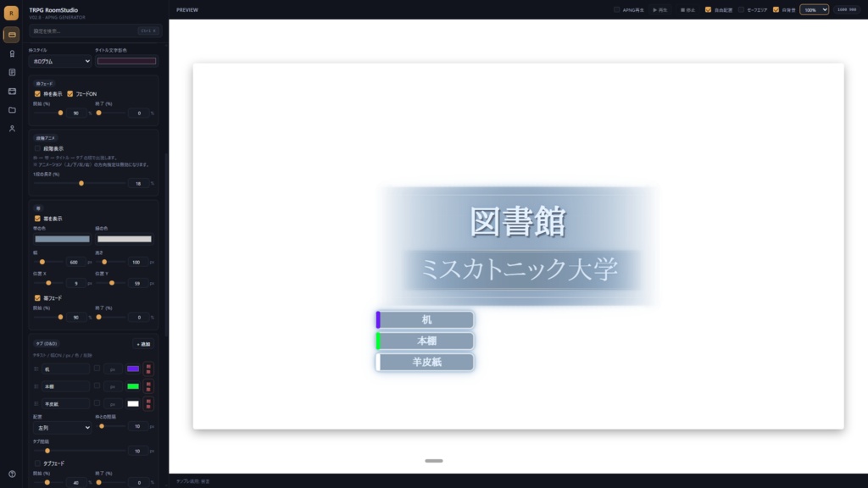Toggle the APNG再生 checkbox
868x488 pixels.
tap(617, 10)
